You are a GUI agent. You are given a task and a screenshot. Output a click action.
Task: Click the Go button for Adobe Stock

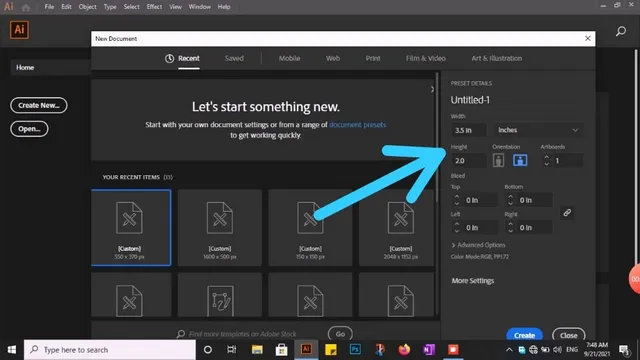[x=340, y=334]
